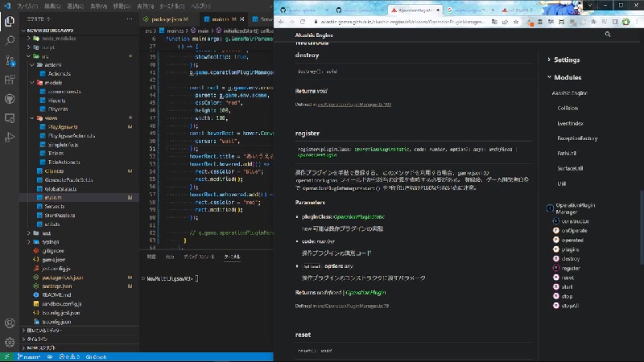Open the Search view in activity bar
The height and width of the screenshot is (362, 644).
pos(10,39)
